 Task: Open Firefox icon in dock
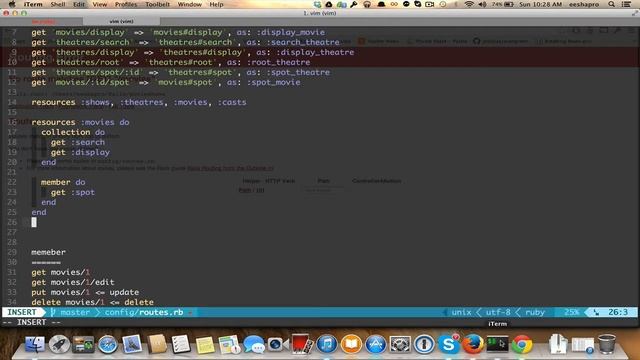[473, 344]
